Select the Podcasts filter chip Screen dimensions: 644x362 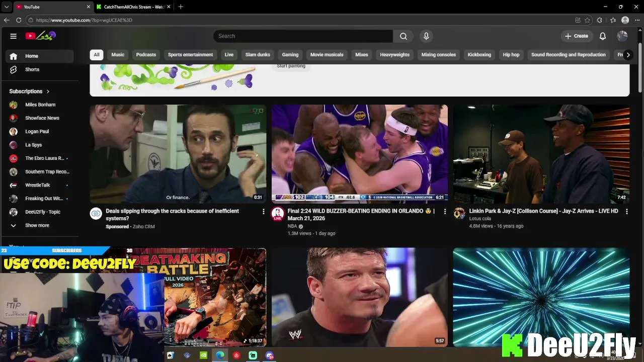coord(146,55)
